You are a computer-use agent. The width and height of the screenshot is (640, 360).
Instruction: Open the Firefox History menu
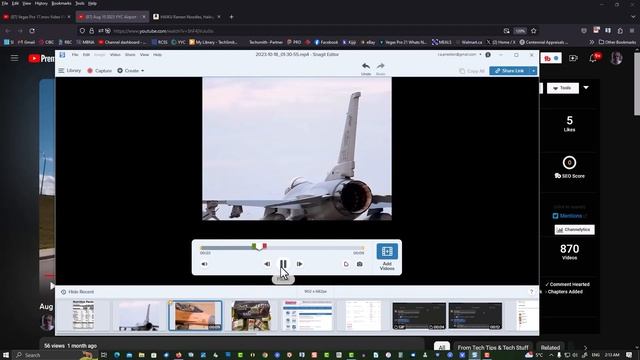click(x=41, y=3)
